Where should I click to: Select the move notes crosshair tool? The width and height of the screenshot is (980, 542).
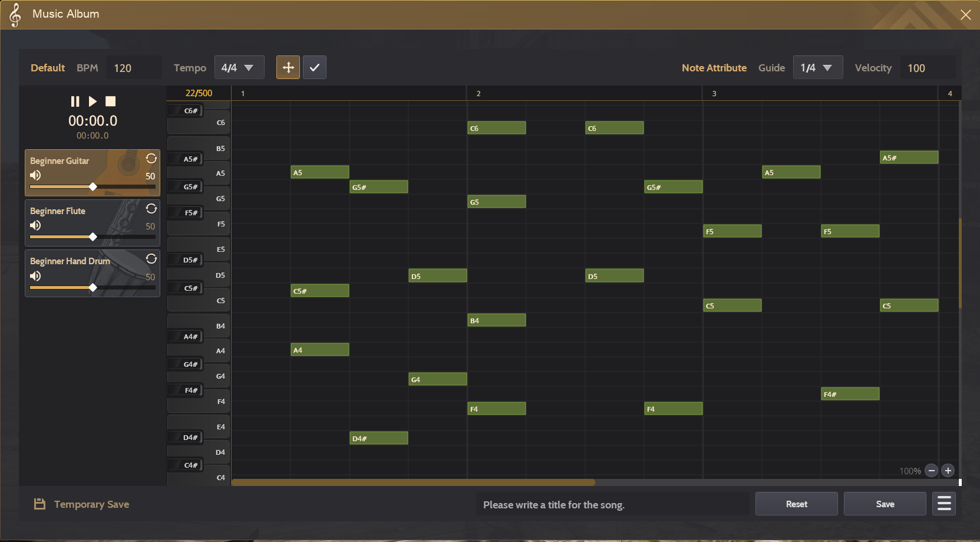tap(288, 67)
